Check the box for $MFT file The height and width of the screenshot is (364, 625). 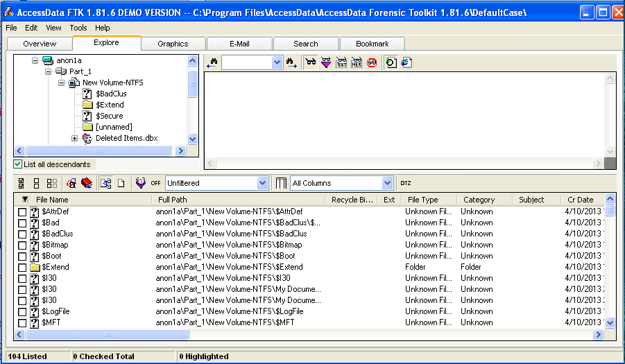point(22,323)
